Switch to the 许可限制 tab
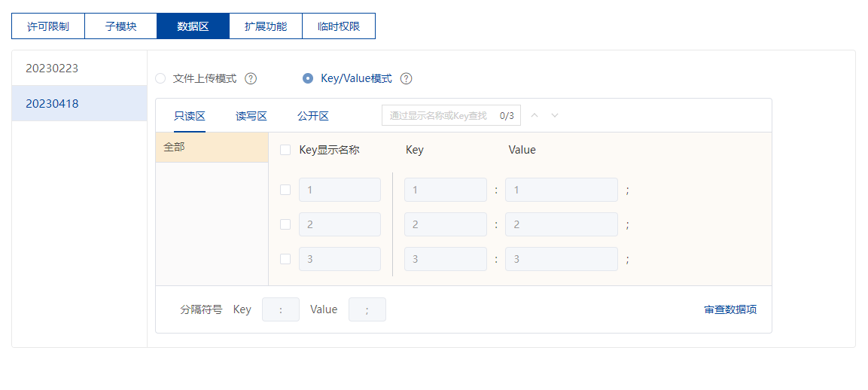The height and width of the screenshot is (390, 868). pos(48,26)
